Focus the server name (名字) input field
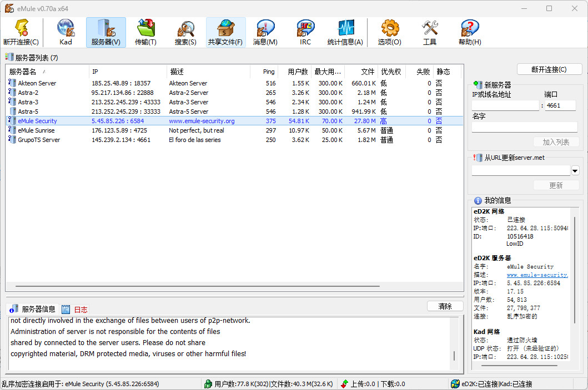Image resolution: width=588 pixels, height=390 pixels. point(525,126)
